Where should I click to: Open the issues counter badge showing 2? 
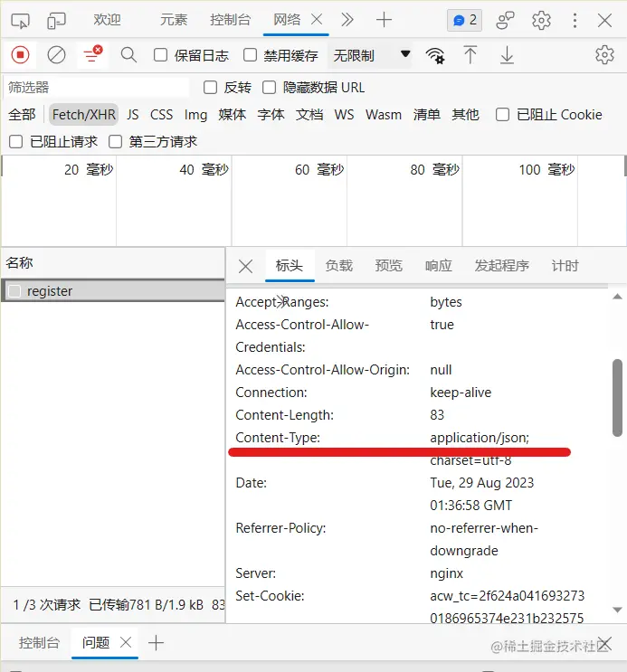coord(465,20)
